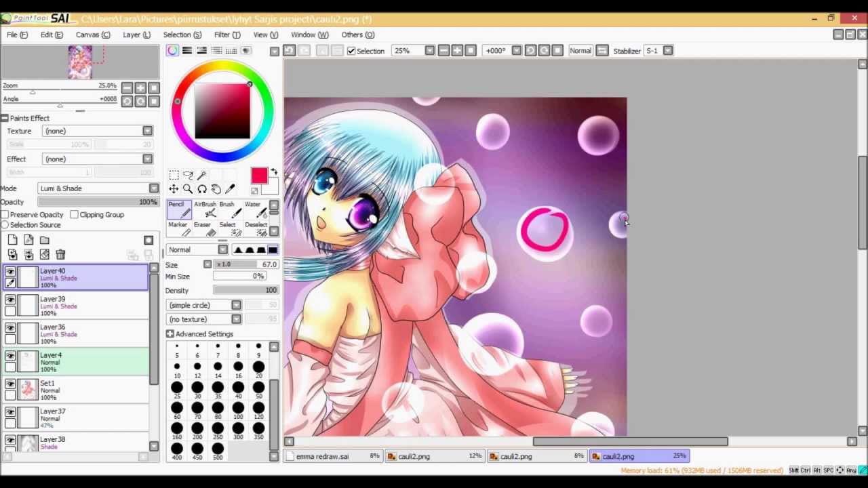Image resolution: width=868 pixels, height=488 pixels.
Task: Show the color wheel panel
Action: pyautogui.click(x=173, y=51)
